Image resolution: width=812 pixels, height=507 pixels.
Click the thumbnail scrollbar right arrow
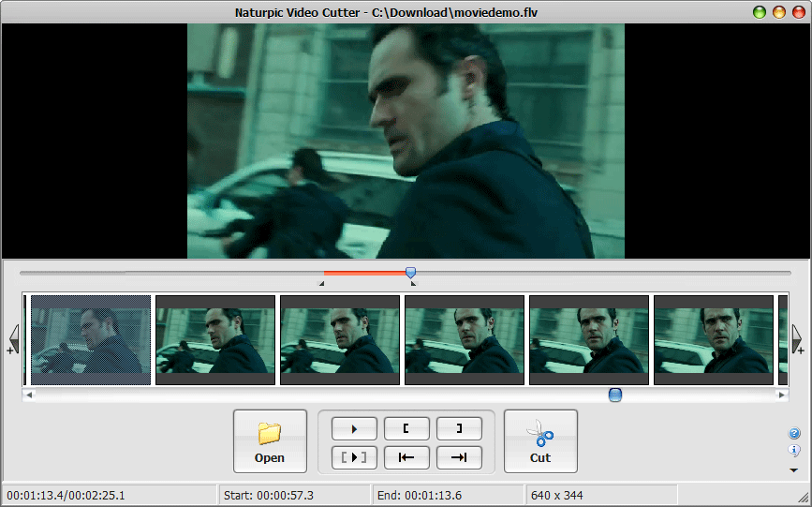781,395
